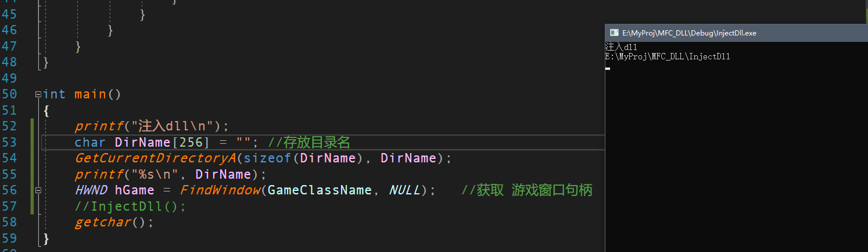Click the int keyword before main
868x252 pixels.
[x=54, y=94]
